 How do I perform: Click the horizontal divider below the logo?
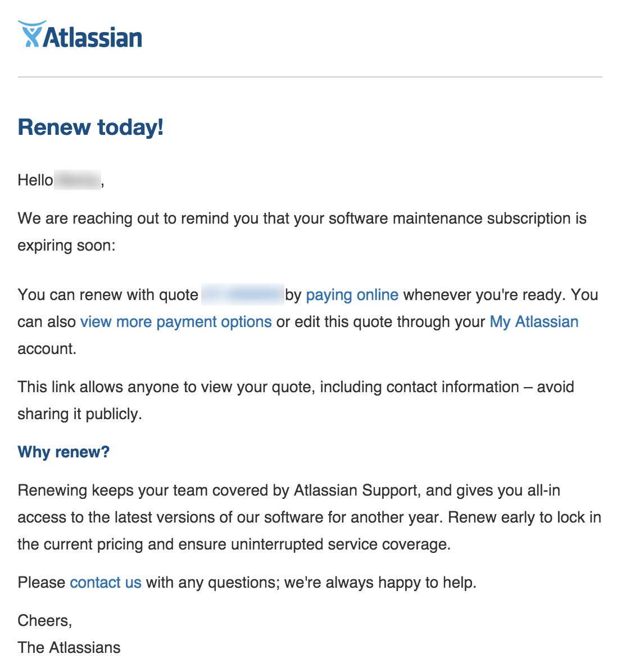point(310,77)
